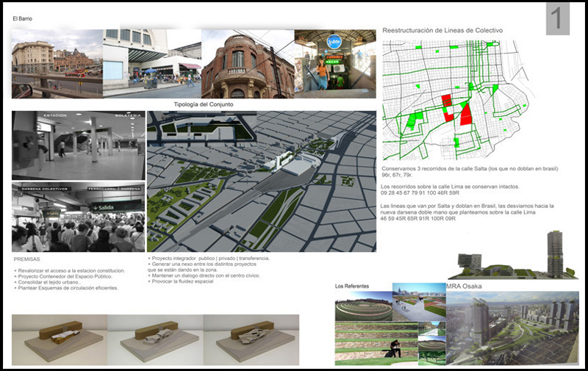The height and width of the screenshot is (371, 588).
Task: Open the third cardboard model photo
Action: (x=251, y=340)
